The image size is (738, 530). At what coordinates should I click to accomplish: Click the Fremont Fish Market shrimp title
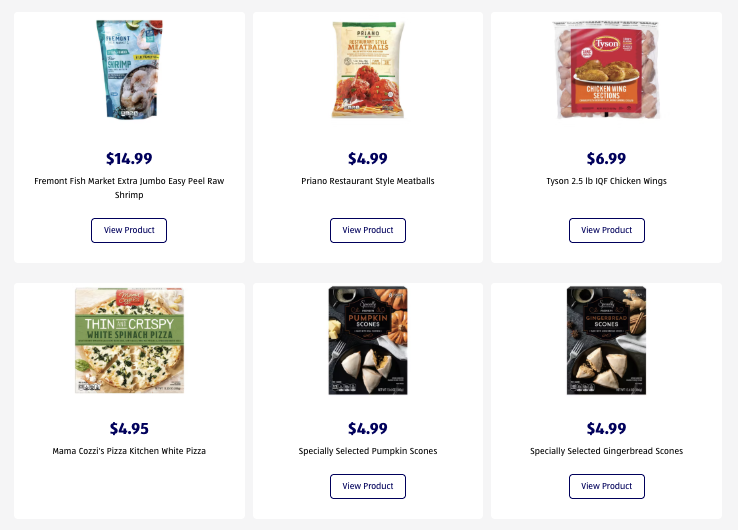pyautogui.click(x=129, y=188)
